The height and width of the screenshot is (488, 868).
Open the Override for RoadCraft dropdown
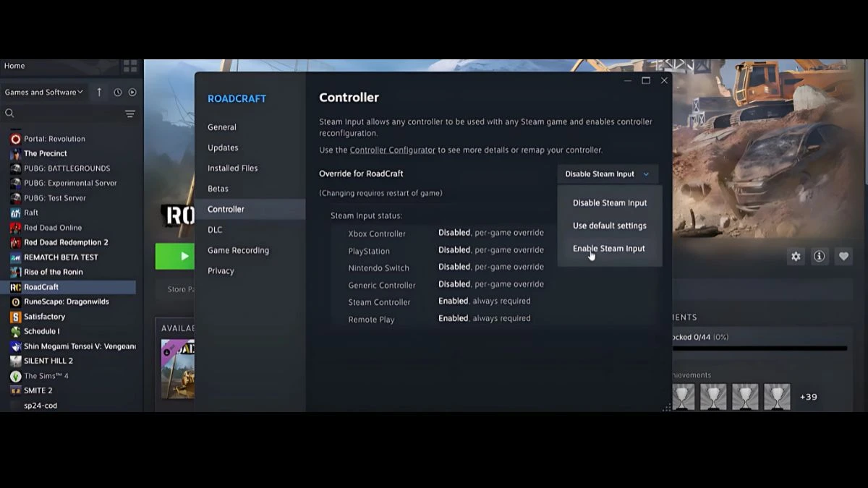click(608, 174)
